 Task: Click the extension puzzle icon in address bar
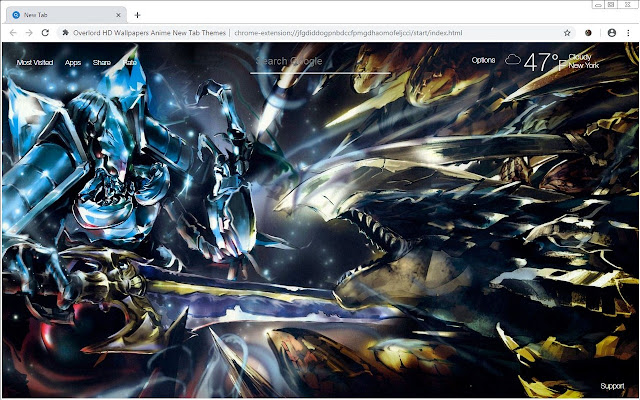click(x=65, y=33)
